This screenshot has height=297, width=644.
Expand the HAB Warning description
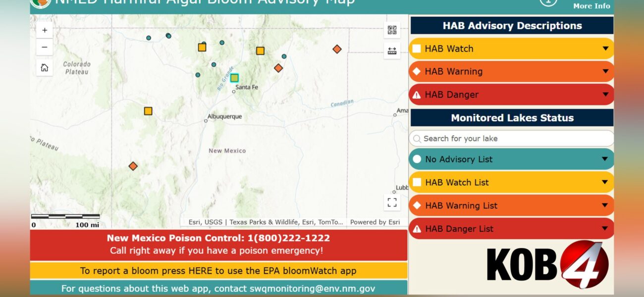pos(511,71)
